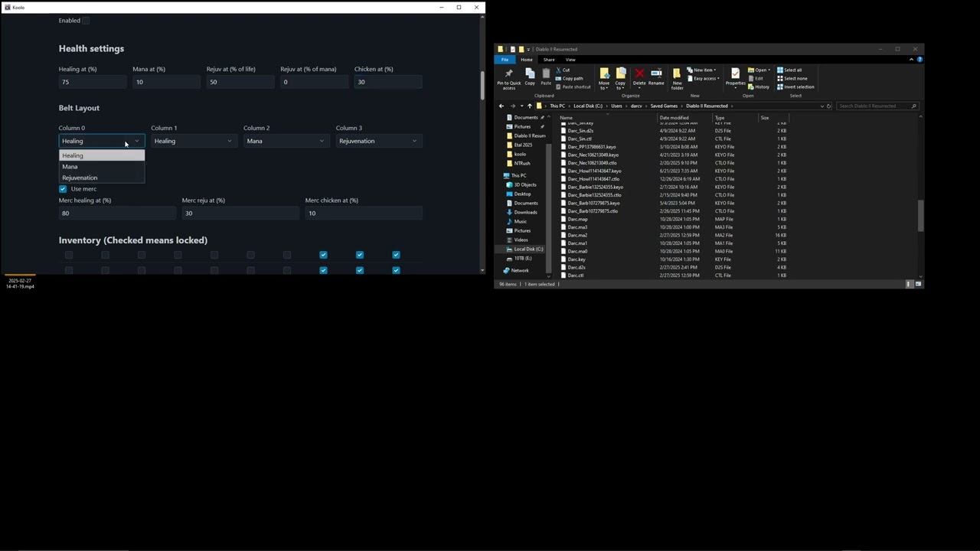The image size is (980, 551).
Task: Select Music in the navigation pane
Action: (x=520, y=221)
